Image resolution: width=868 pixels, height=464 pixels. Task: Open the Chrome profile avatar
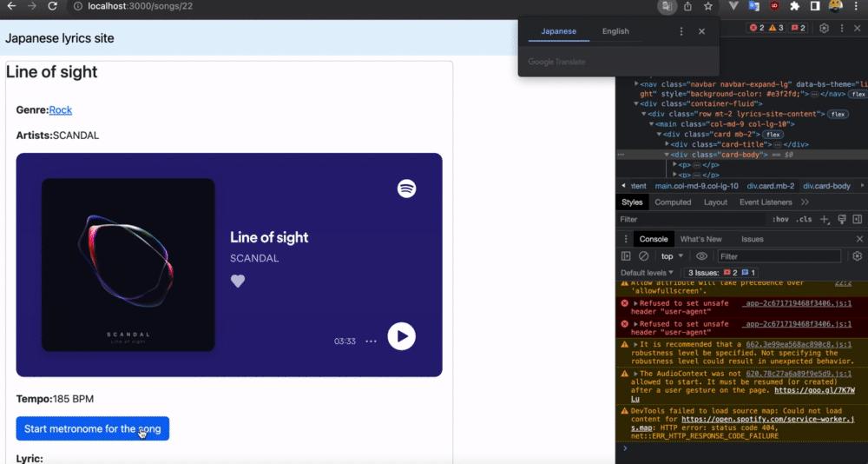(x=835, y=6)
